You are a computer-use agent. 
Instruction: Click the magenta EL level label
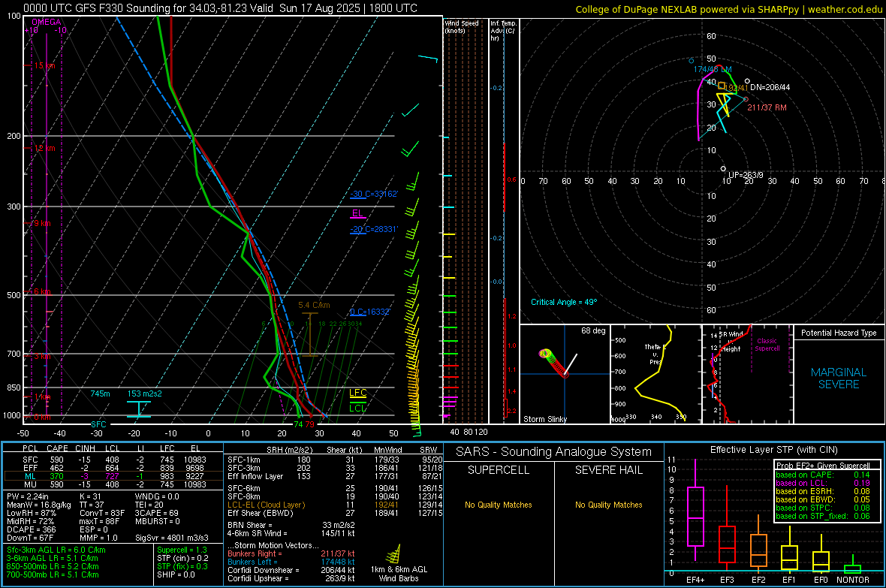(x=357, y=213)
